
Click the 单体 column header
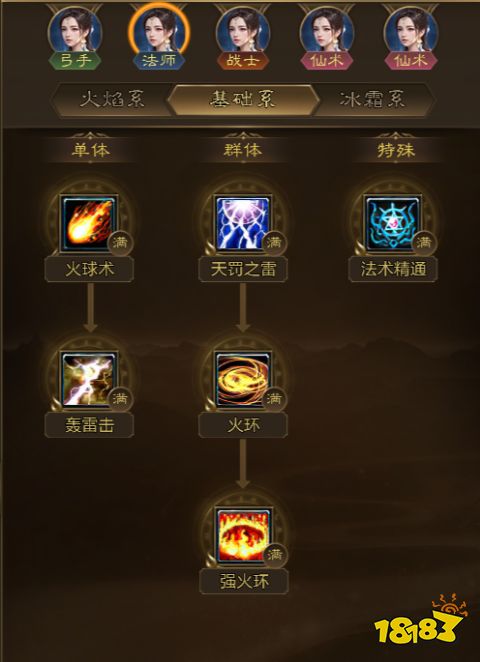[x=90, y=150]
